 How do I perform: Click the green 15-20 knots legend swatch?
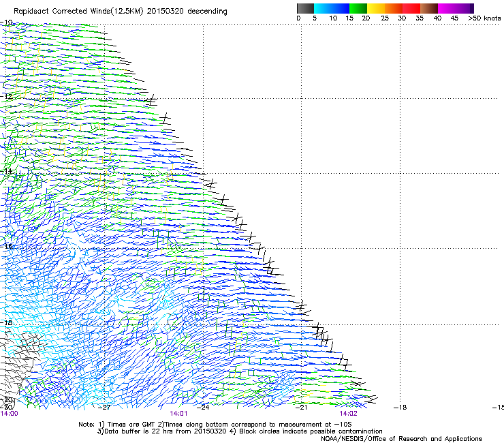coord(358,8)
